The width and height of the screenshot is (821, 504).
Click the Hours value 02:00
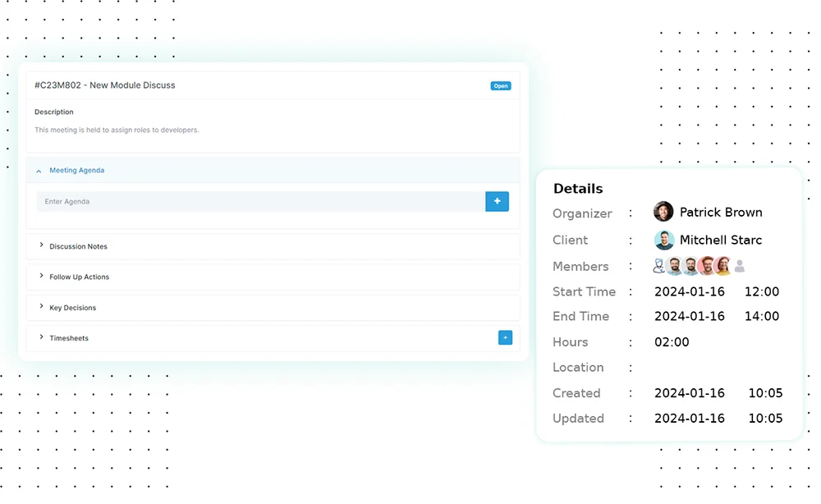coord(670,341)
